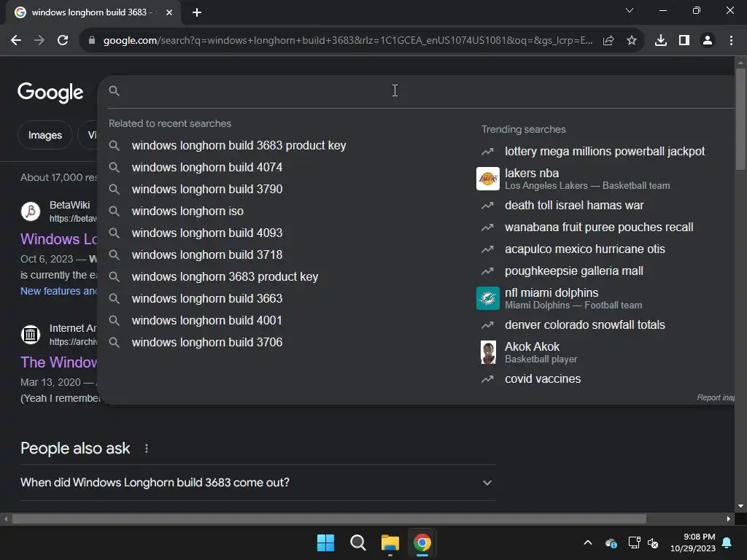Viewport: 747px width, 560px height.
Task: Click the share page icon in address bar
Action: point(608,41)
